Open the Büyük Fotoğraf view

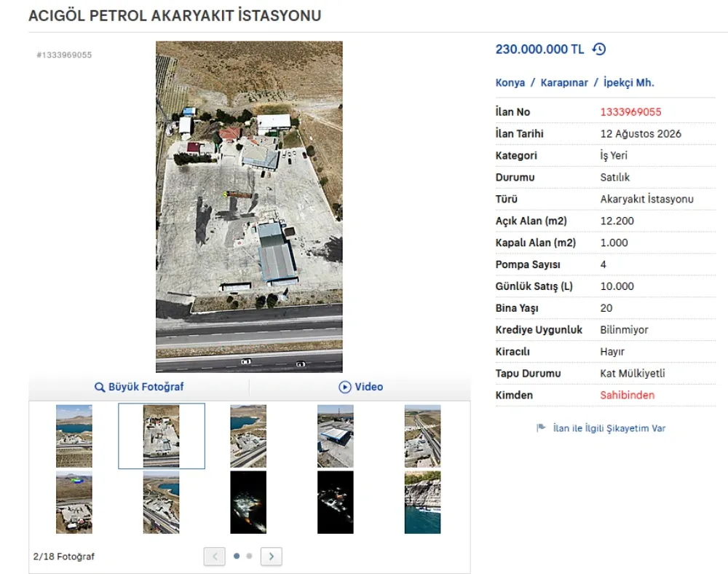point(139,387)
